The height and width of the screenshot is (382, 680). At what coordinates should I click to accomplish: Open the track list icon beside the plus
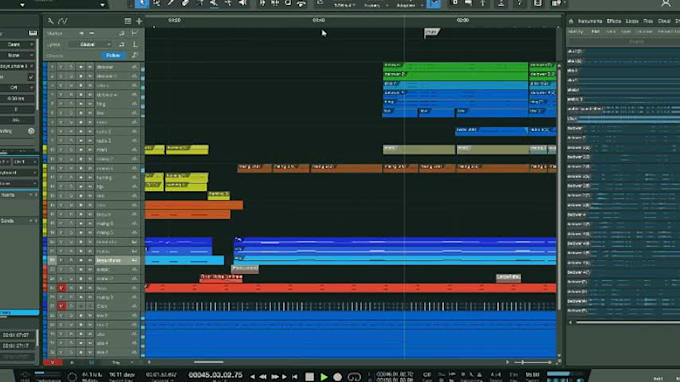[x=128, y=21]
